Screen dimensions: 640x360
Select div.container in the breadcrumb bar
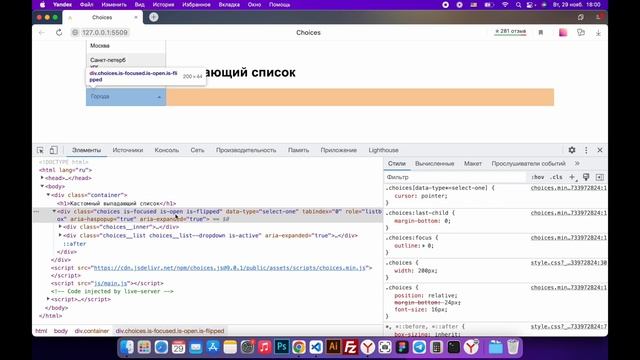coord(92,331)
